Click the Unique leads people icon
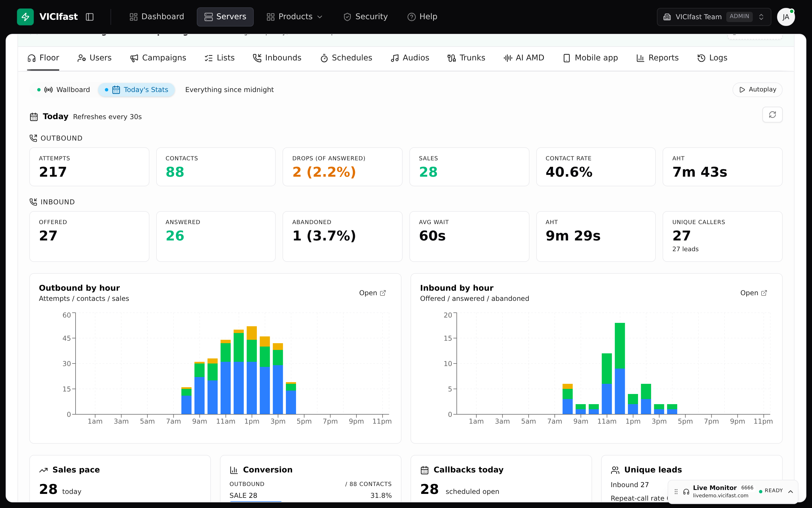Image resolution: width=812 pixels, height=508 pixels. [615, 470]
